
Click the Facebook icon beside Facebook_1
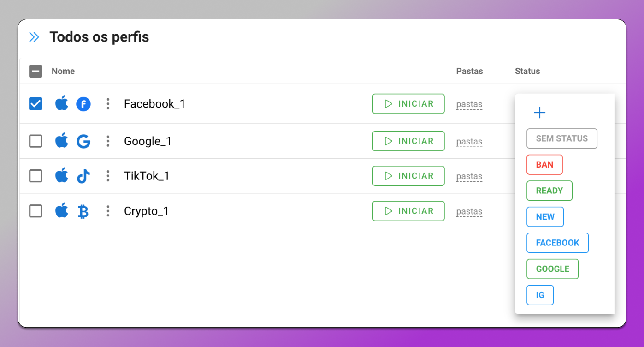83,104
